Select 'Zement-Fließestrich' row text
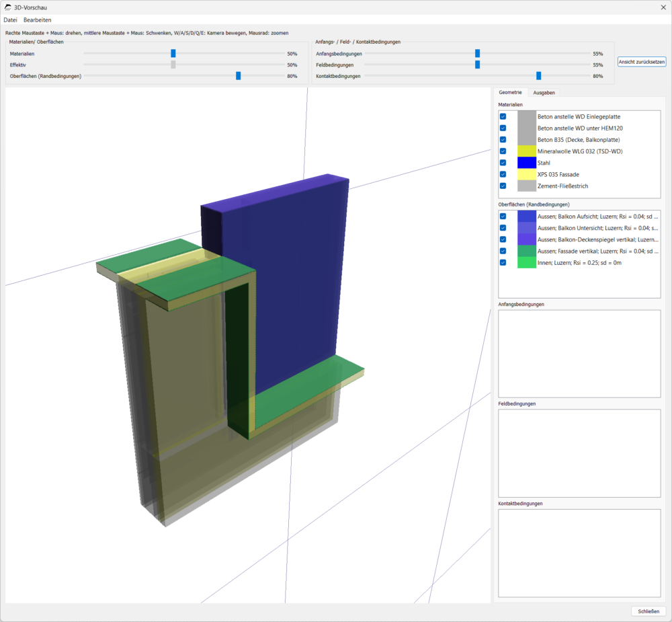 [x=562, y=186]
